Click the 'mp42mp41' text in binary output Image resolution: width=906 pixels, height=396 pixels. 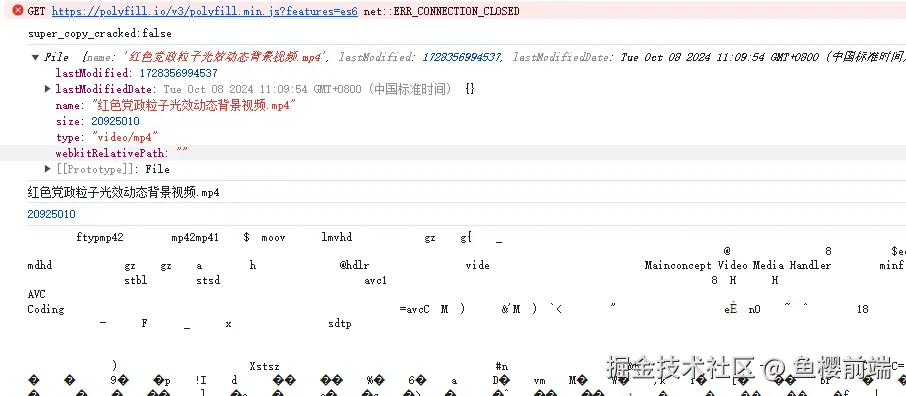(x=195, y=238)
